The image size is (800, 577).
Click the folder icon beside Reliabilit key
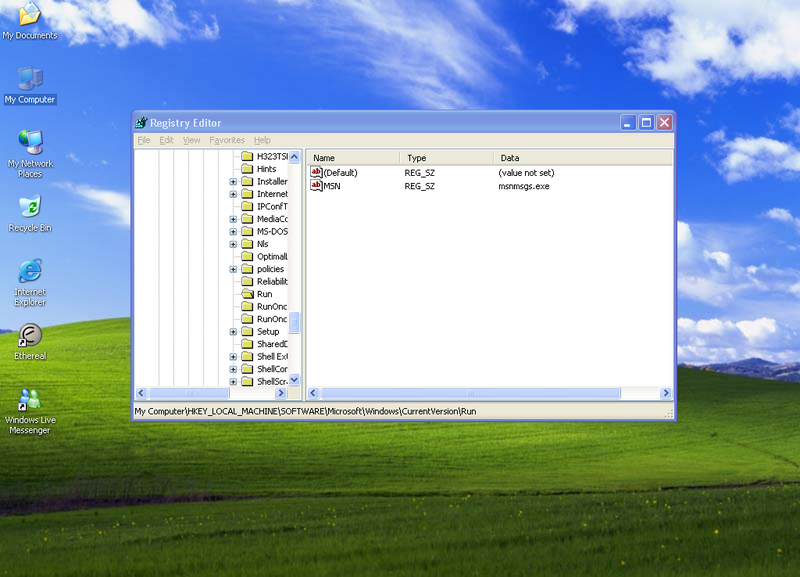247,281
